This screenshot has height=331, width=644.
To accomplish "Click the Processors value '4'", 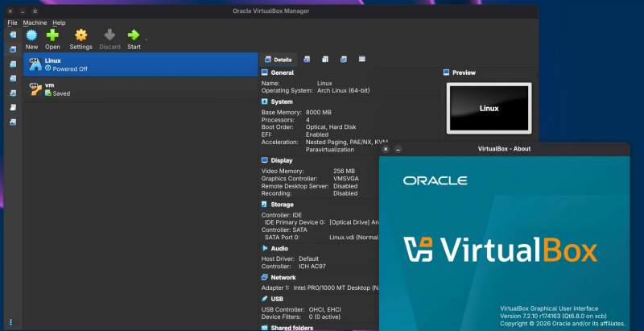I will [308, 120].
